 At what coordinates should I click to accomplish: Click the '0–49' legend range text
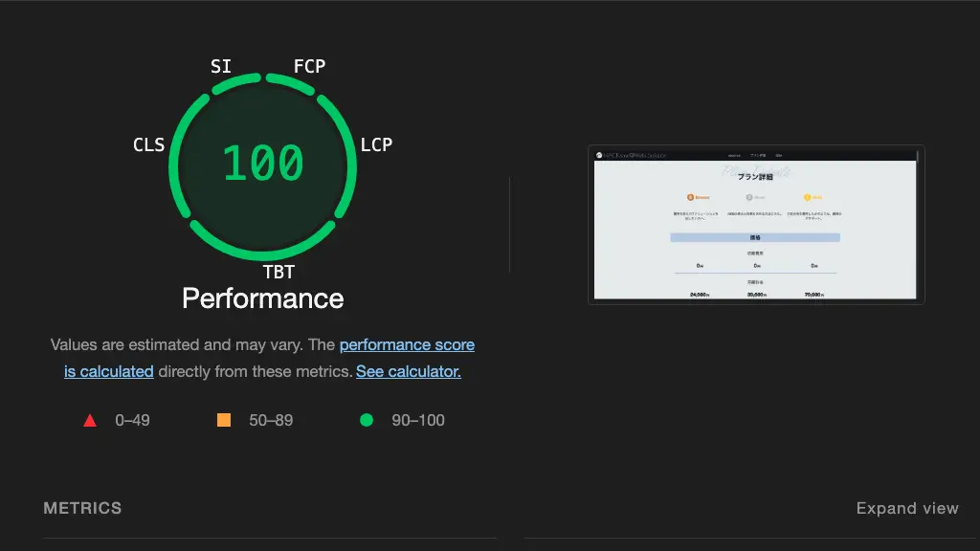tap(132, 421)
